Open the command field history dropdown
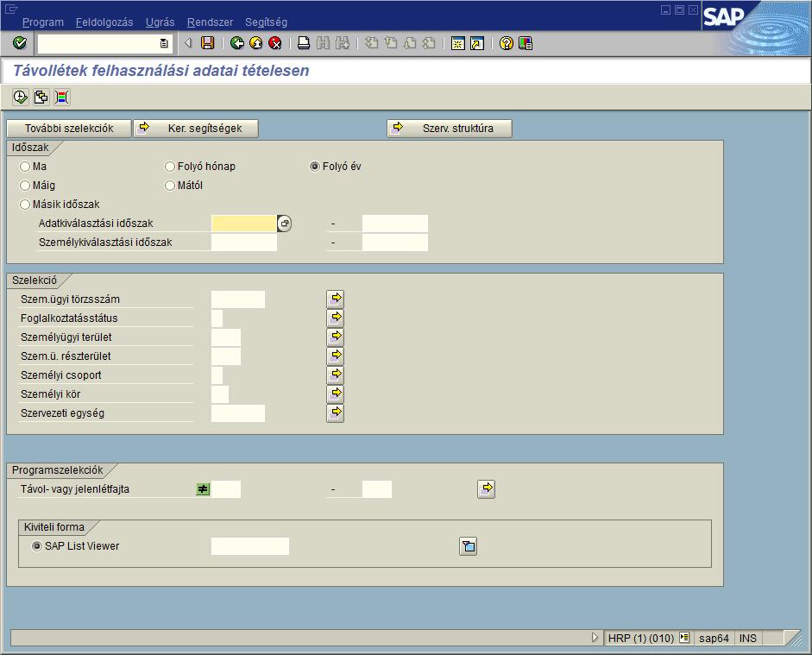The width and height of the screenshot is (812, 655). point(164,43)
